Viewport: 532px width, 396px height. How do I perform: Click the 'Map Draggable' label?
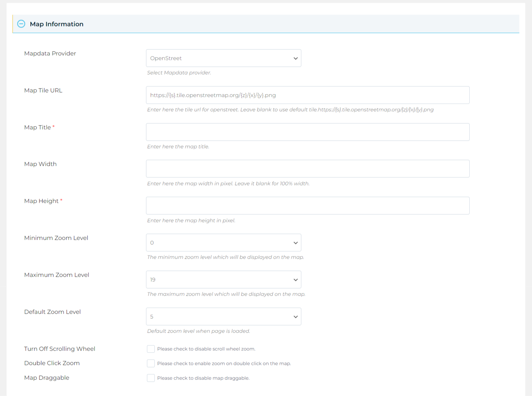tap(47, 378)
